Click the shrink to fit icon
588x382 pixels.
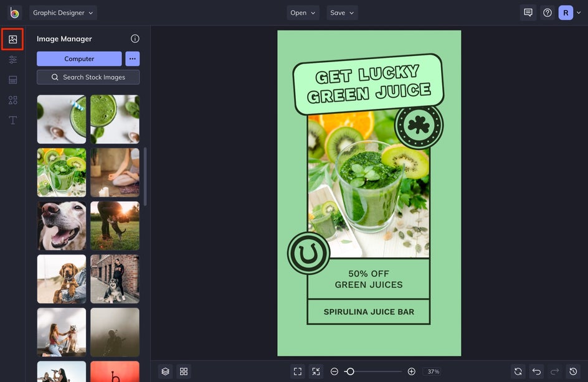[x=316, y=371]
